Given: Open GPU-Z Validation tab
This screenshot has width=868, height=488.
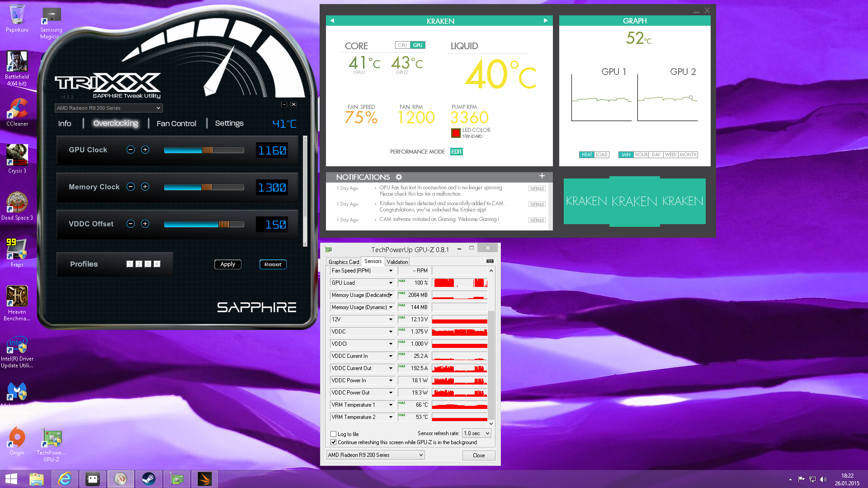Looking at the screenshot, I should point(397,262).
